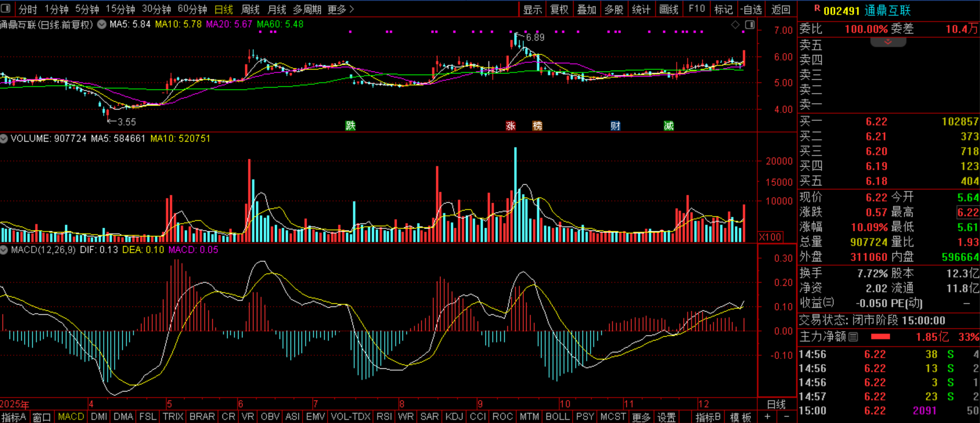Click the X100 volume scale label
Screen dimensions: 980x423
click(x=770, y=237)
